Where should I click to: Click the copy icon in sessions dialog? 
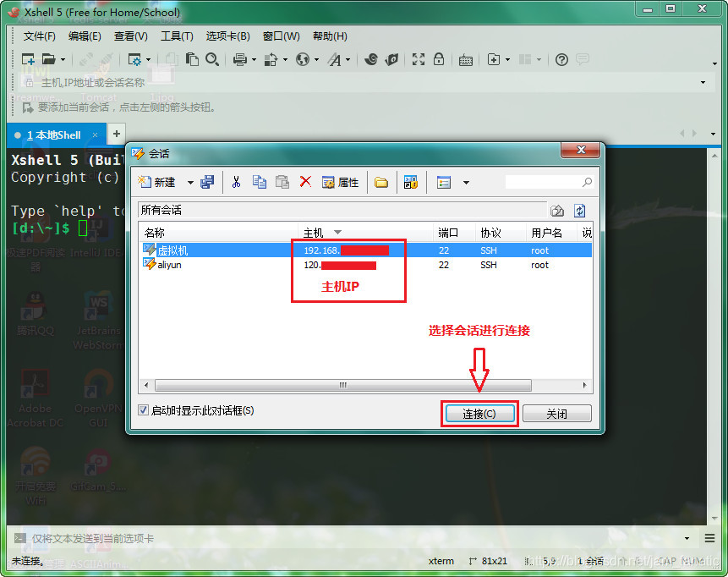coord(260,182)
